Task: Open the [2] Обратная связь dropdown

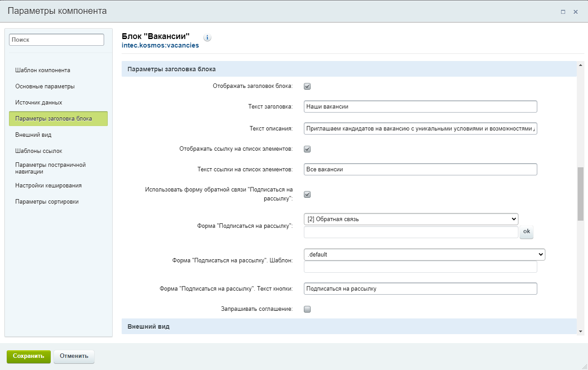Action: [x=411, y=219]
